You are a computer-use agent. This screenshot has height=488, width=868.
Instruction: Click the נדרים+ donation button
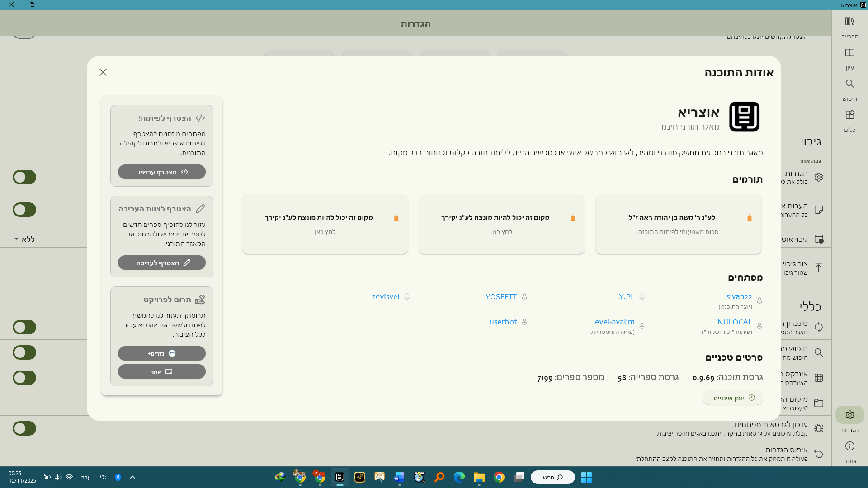click(162, 353)
